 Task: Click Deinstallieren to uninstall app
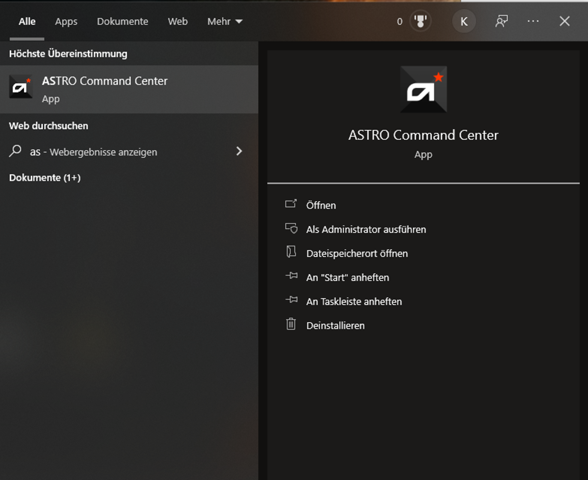335,326
